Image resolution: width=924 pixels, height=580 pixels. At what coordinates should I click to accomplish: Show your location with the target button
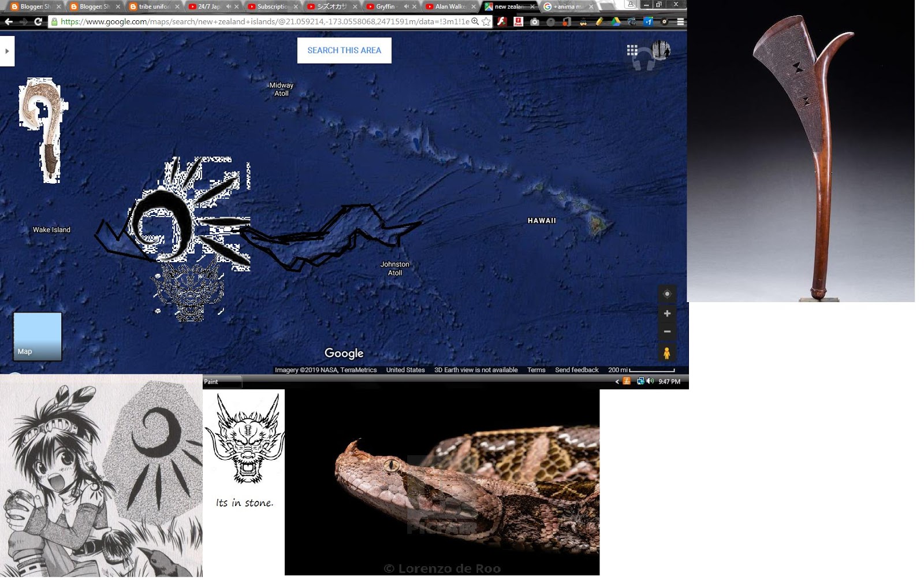click(667, 294)
